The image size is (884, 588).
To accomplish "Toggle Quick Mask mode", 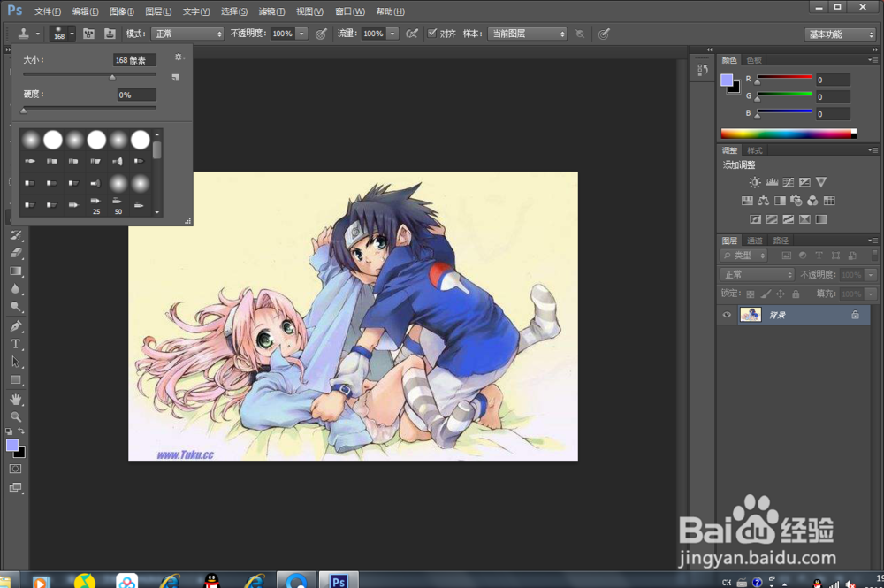I will (16, 469).
